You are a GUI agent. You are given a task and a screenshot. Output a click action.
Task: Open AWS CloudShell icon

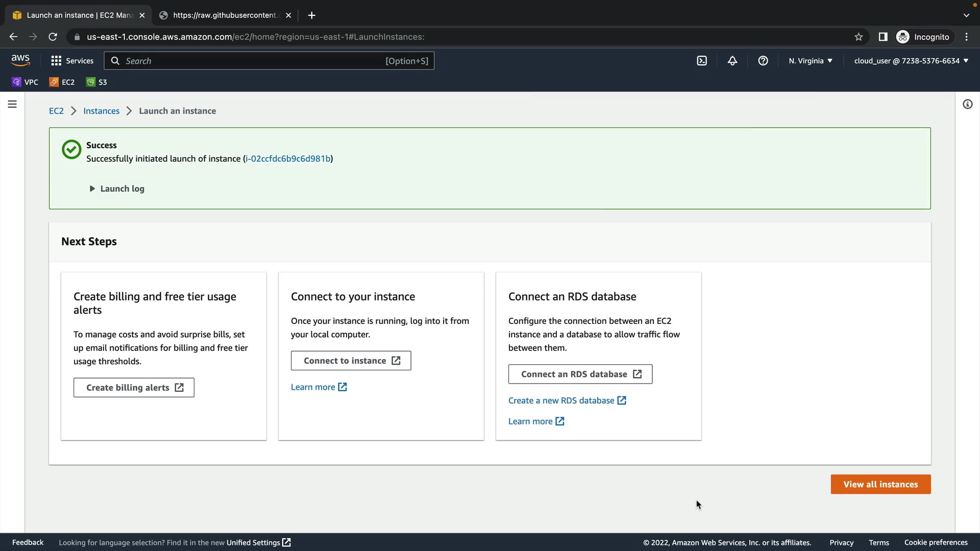pyautogui.click(x=702, y=61)
